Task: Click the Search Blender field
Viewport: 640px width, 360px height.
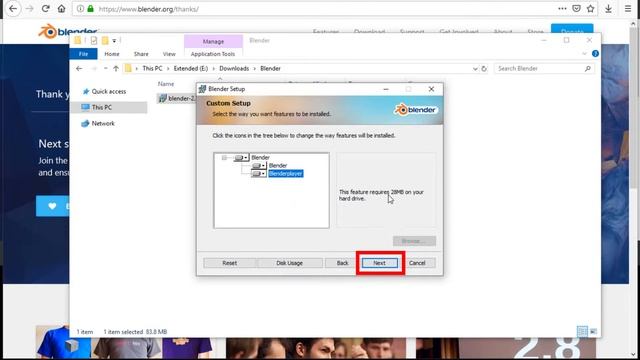Action: click(x=543, y=69)
